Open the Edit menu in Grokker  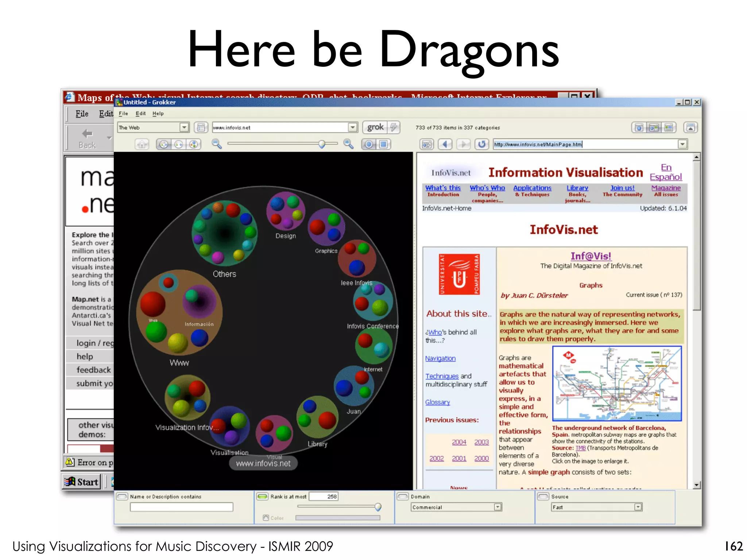pyautogui.click(x=140, y=113)
